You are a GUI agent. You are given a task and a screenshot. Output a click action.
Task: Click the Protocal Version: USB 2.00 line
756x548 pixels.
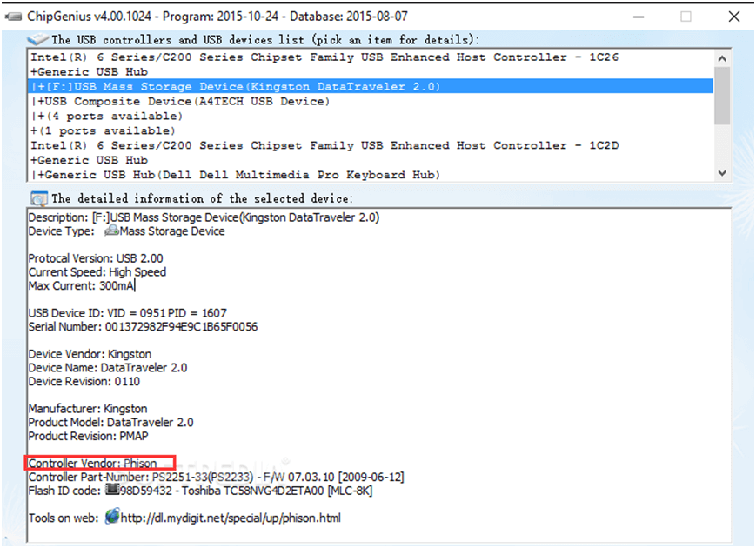96,258
